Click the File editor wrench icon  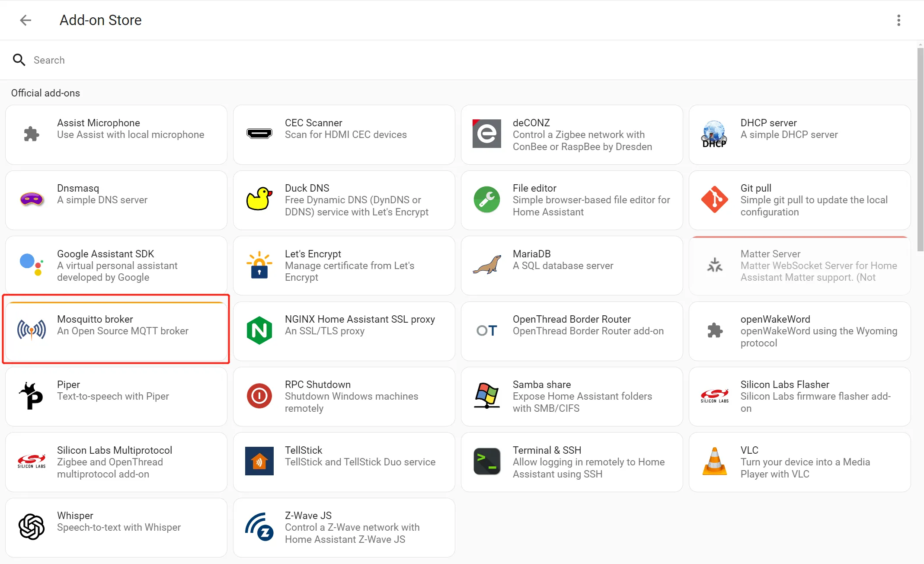coord(487,199)
